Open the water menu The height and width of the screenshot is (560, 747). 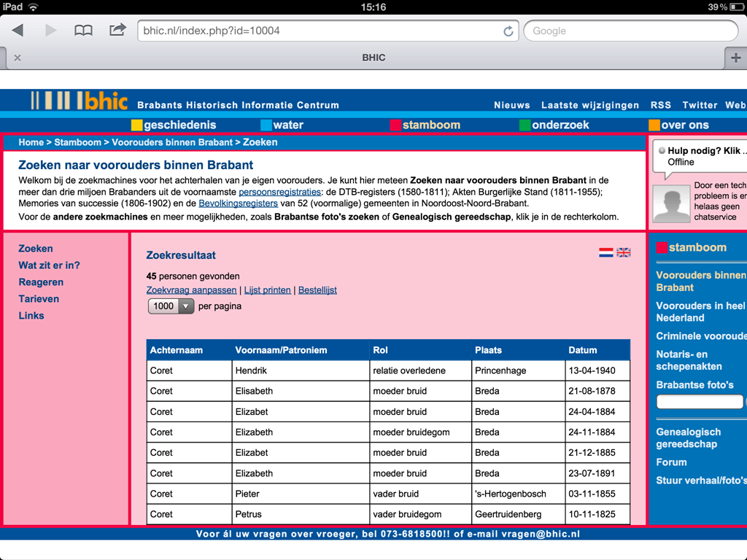click(x=288, y=125)
